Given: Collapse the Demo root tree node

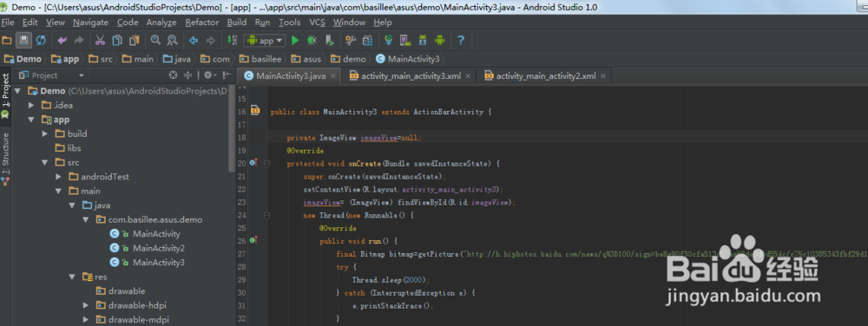Looking at the screenshot, I should 17,91.
